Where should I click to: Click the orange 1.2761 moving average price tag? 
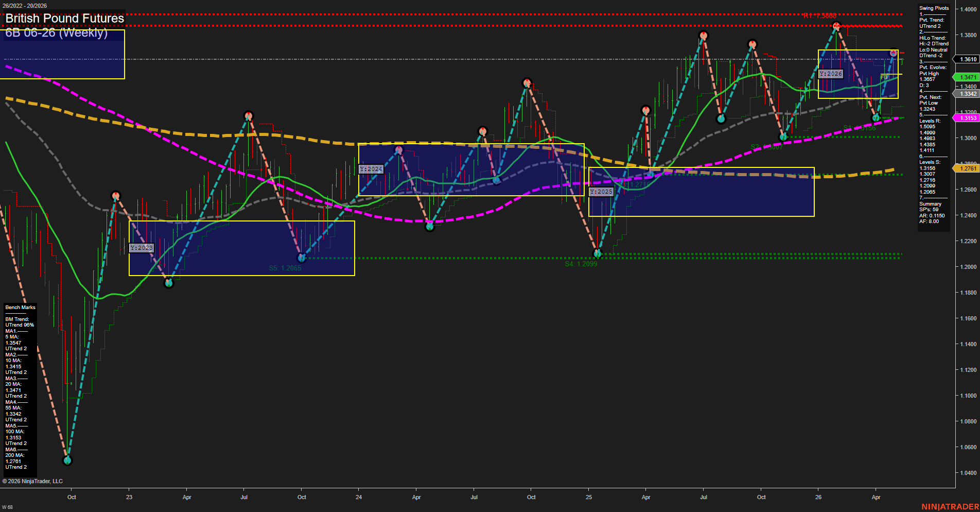pos(967,168)
